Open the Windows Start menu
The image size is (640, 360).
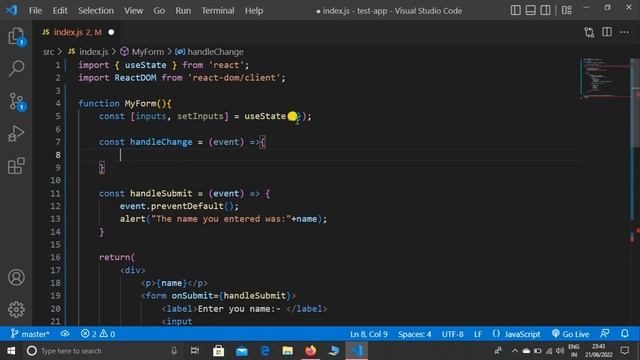tap(11, 351)
